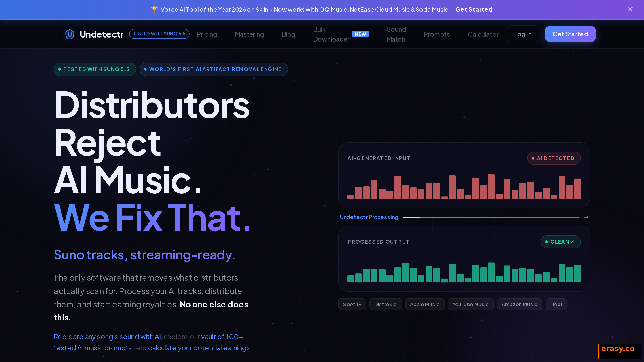
Task: Select the YouTube Music platform chip
Action: coord(470,304)
